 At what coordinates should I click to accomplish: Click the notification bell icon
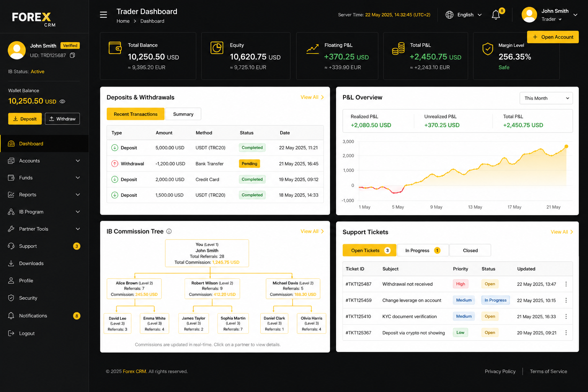click(496, 15)
